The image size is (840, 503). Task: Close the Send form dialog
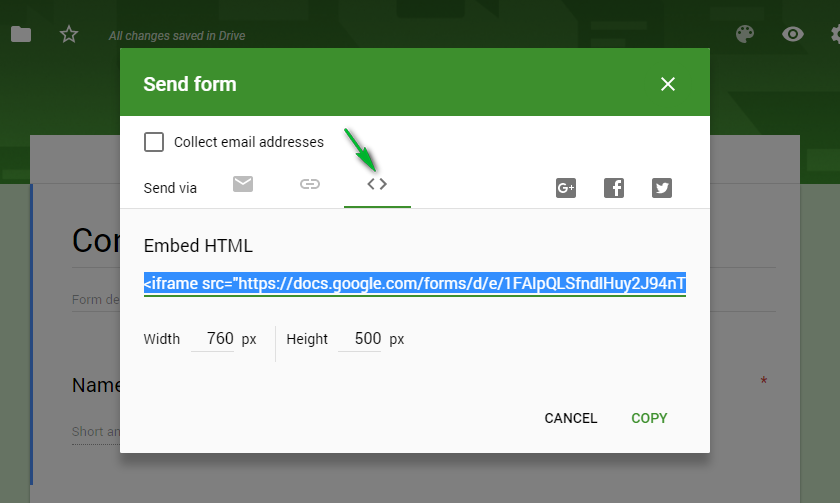(668, 84)
